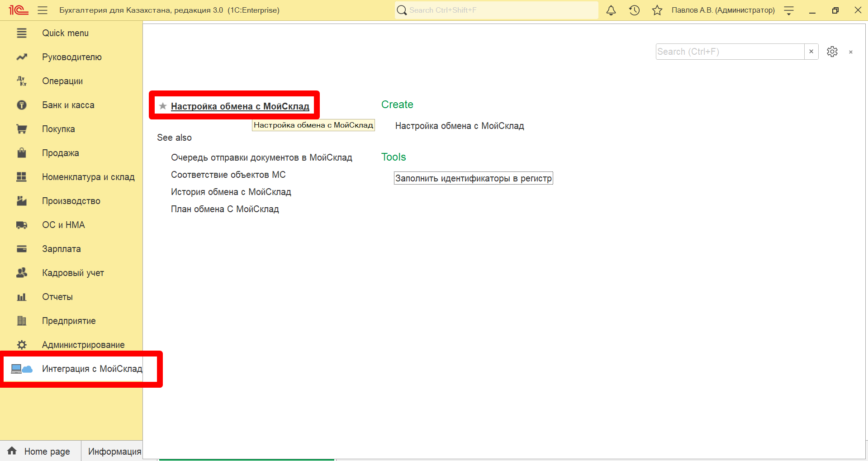Open the gear settings icon near search
The height and width of the screenshot is (461, 868).
pyautogui.click(x=832, y=52)
